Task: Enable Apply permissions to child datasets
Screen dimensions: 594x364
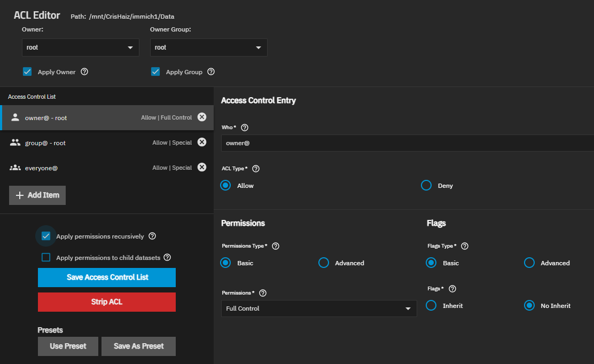Action: coord(46,258)
